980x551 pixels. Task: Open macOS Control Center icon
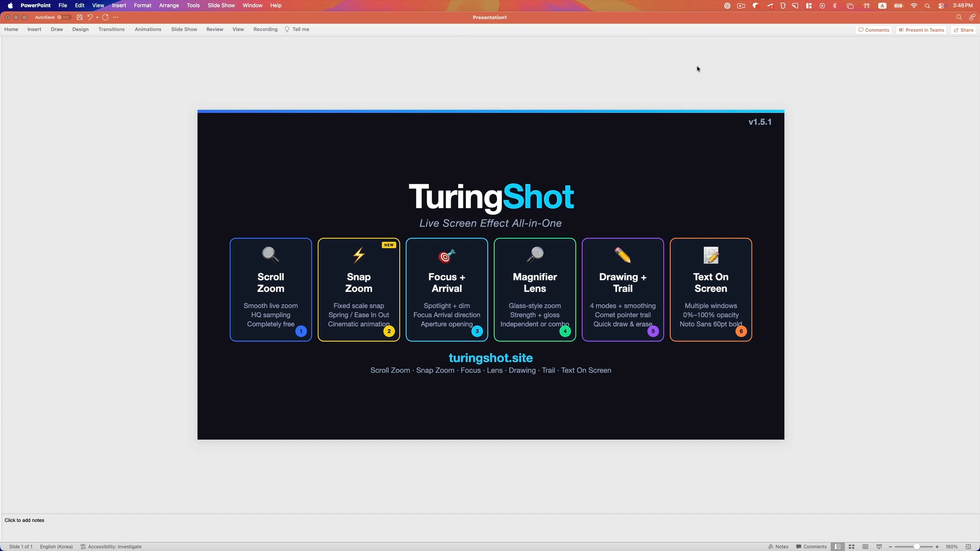[941, 6]
